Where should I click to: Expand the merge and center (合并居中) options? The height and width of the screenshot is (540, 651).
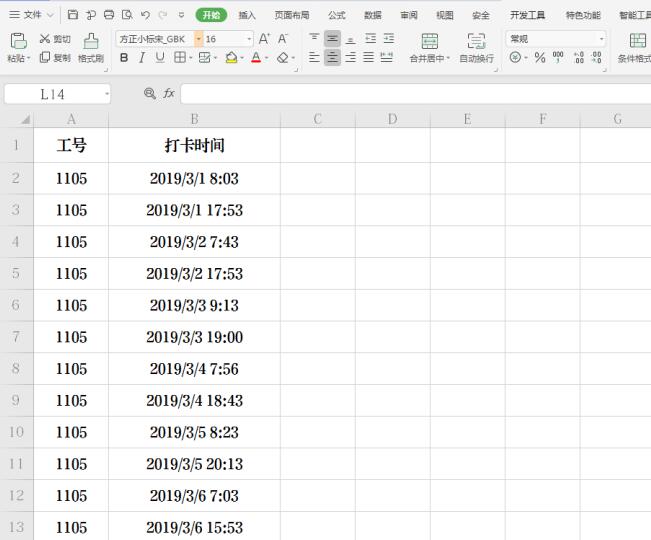pos(448,58)
